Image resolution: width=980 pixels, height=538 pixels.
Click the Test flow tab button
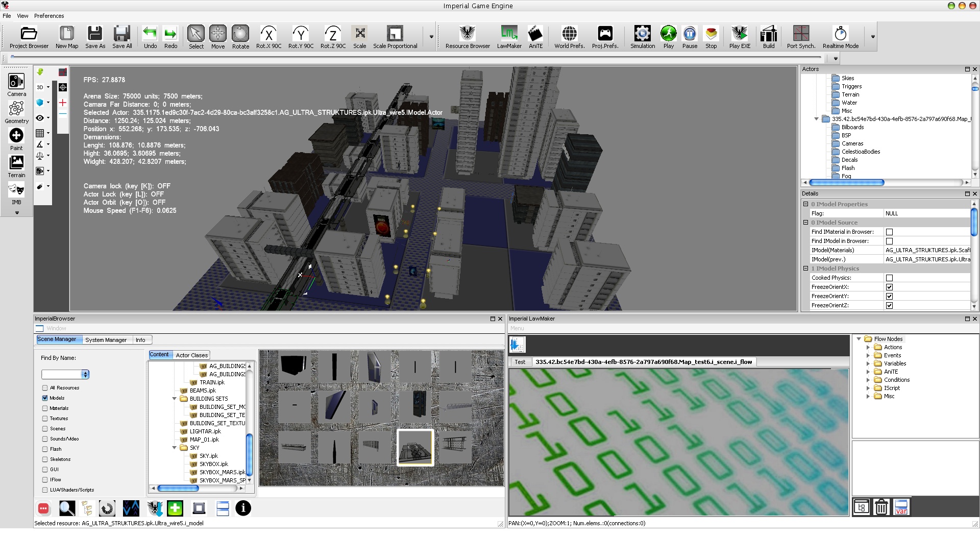pyautogui.click(x=520, y=362)
